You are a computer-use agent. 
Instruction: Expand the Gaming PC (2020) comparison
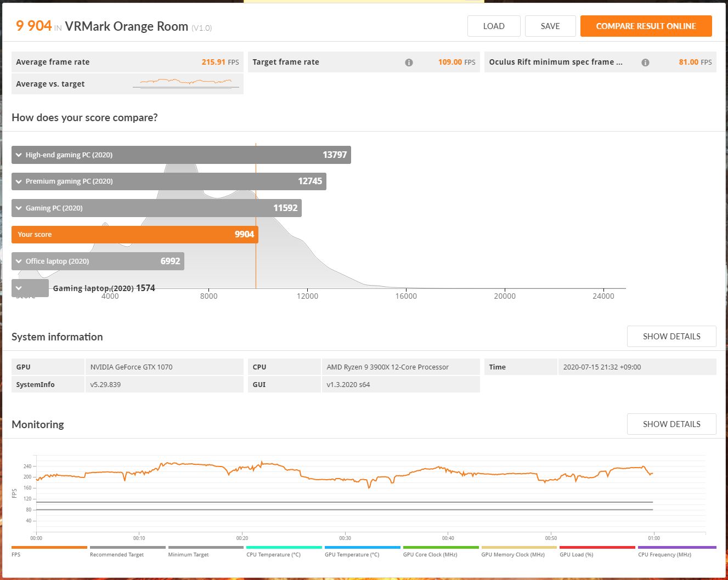tap(19, 208)
